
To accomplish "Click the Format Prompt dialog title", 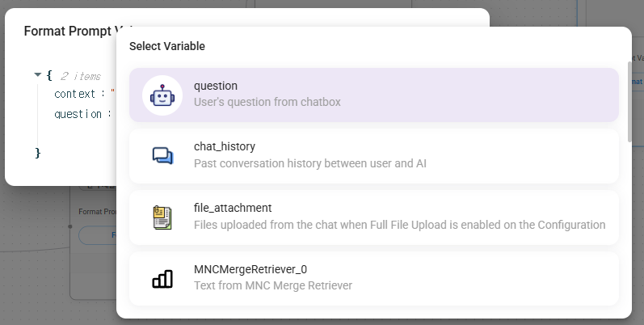I will point(69,32).
